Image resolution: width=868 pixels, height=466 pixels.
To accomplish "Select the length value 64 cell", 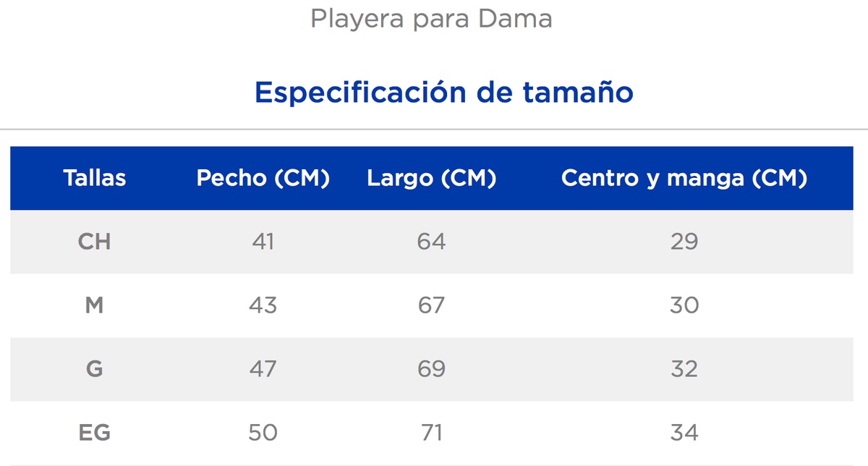I will coord(431,242).
